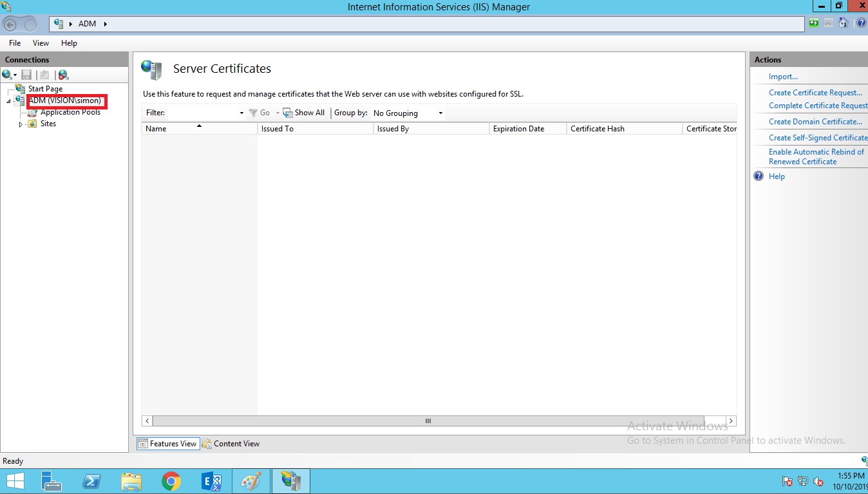
Task: Click the Application Pools tree icon
Action: coord(33,112)
